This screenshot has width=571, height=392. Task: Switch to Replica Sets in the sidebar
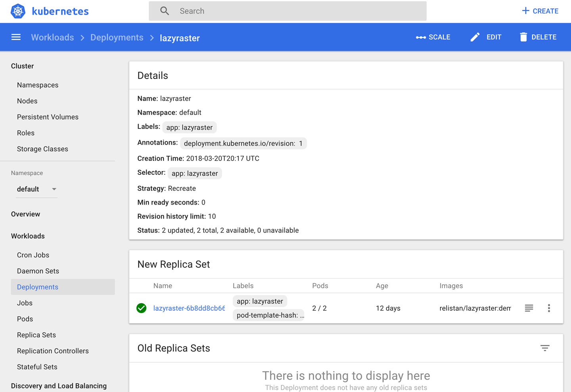(x=36, y=335)
